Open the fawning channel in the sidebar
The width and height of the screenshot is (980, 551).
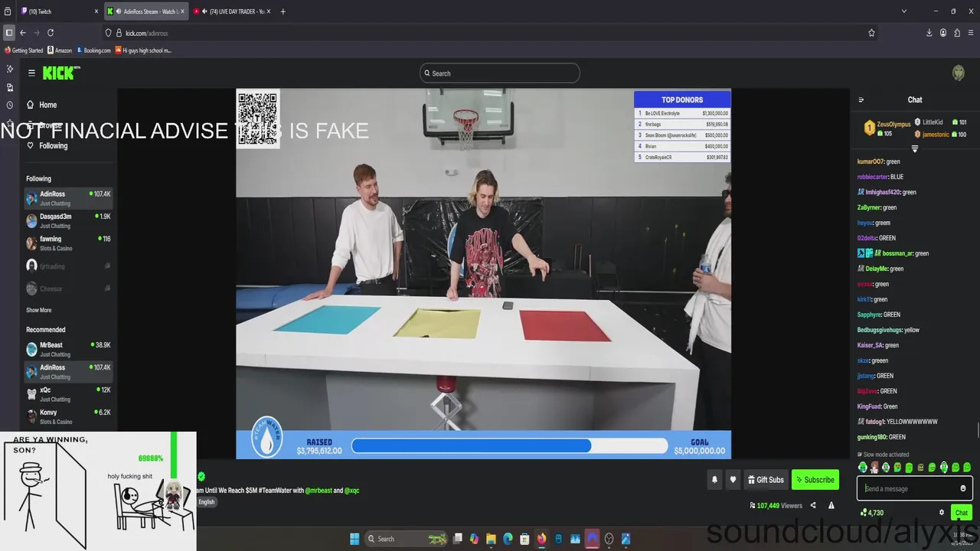[68, 243]
